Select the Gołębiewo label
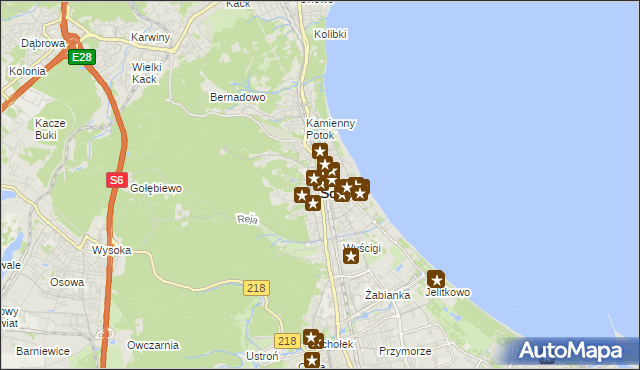This screenshot has width=640, height=370. (156, 188)
